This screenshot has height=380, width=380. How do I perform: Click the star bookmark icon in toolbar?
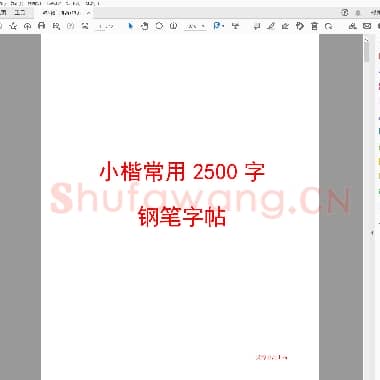13,26
